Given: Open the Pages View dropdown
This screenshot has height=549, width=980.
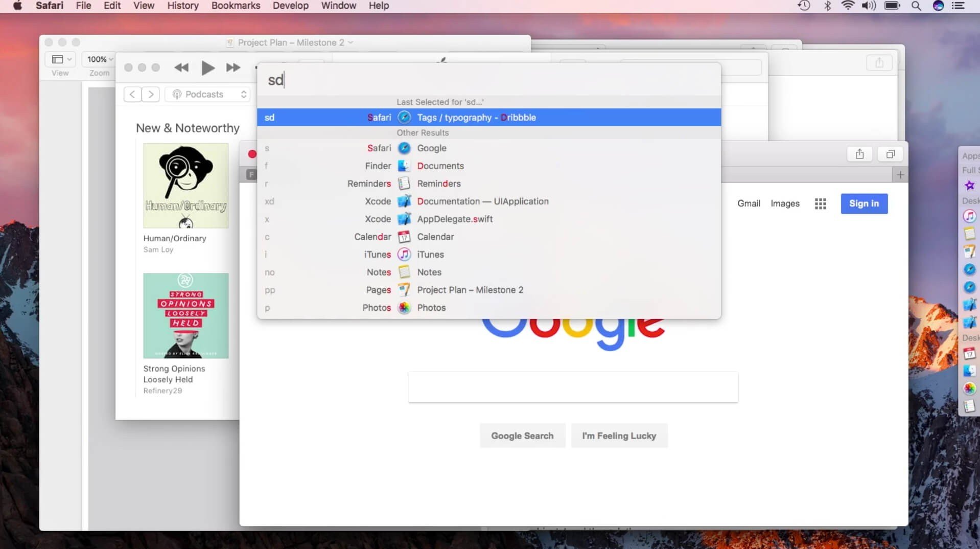Looking at the screenshot, I should (x=61, y=59).
